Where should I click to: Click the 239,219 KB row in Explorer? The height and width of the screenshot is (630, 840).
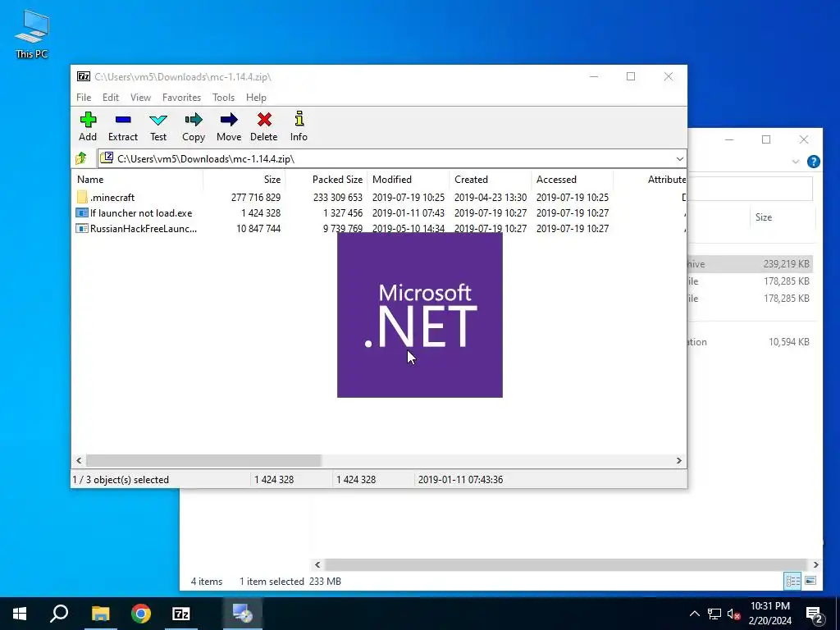(x=750, y=263)
